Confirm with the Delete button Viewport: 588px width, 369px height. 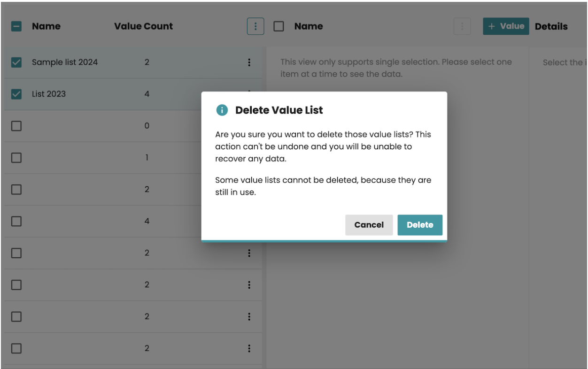[x=420, y=225]
